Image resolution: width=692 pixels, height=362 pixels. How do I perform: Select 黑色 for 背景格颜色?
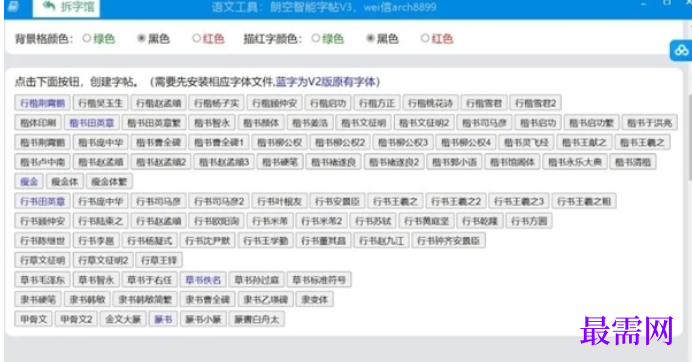141,38
